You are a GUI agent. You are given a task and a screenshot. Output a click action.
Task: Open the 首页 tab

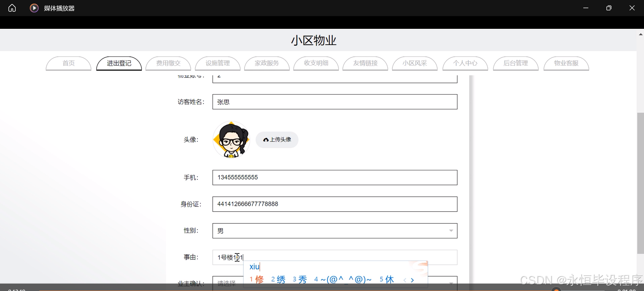(x=68, y=63)
